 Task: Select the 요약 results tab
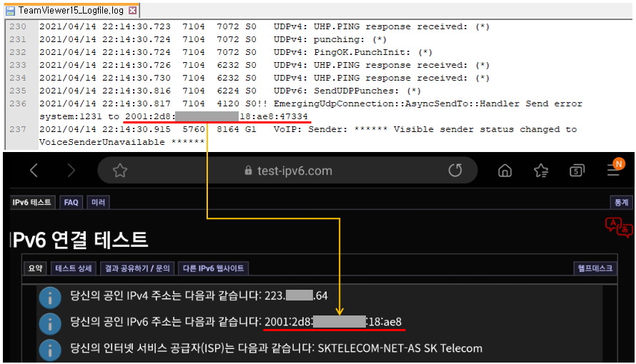pos(35,268)
